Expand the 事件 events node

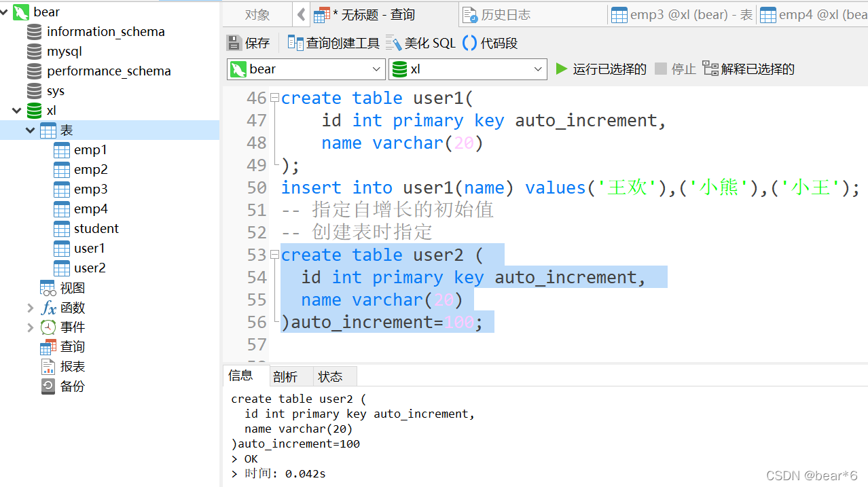(x=30, y=327)
